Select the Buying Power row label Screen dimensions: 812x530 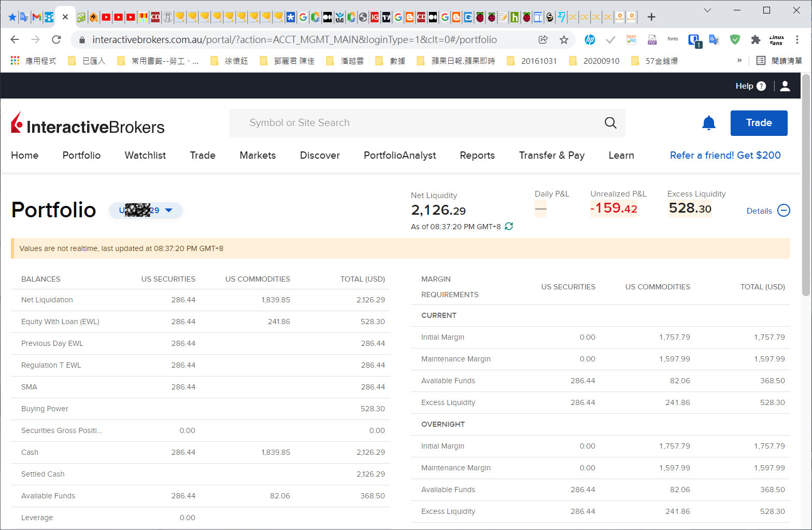[x=45, y=409]
